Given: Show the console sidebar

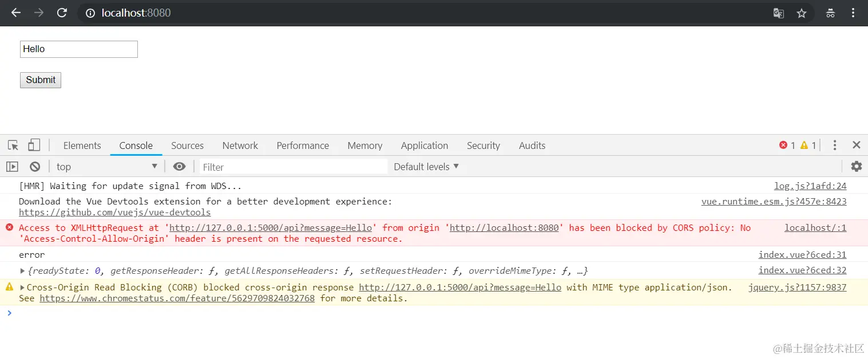Looking at the screenshot, I should pyautogui.click(x=12, y=167).
